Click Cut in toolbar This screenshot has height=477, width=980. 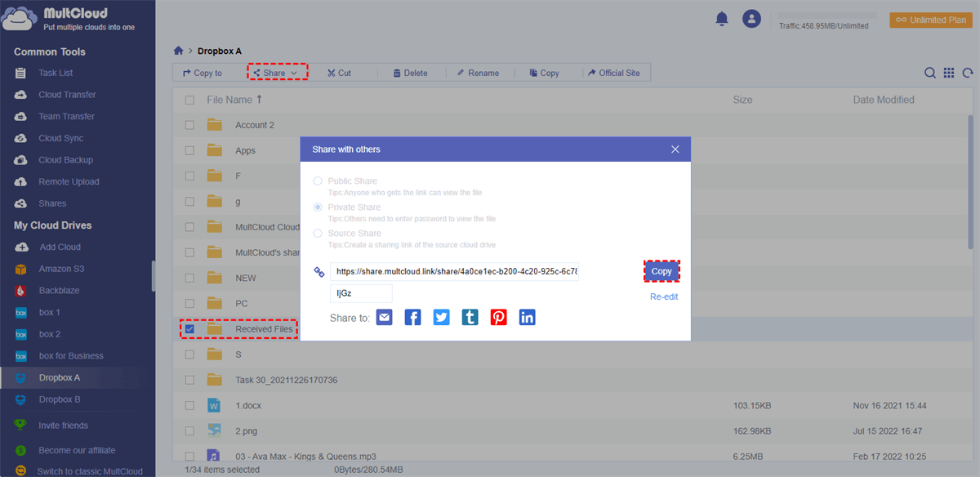click(x=339, y=73)
